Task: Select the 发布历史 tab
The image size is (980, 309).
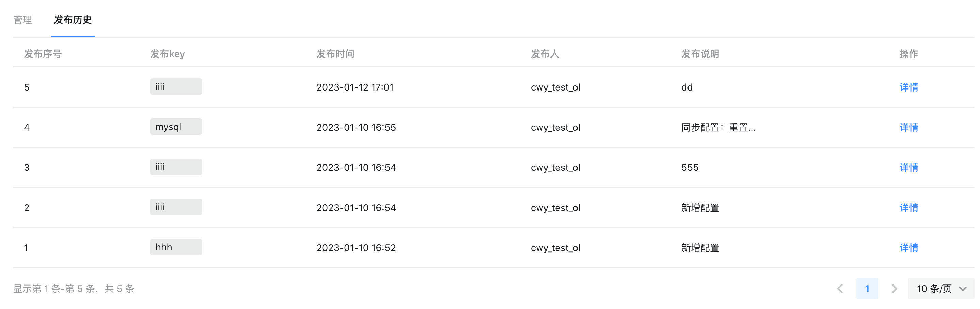Action: pos(73,20)
